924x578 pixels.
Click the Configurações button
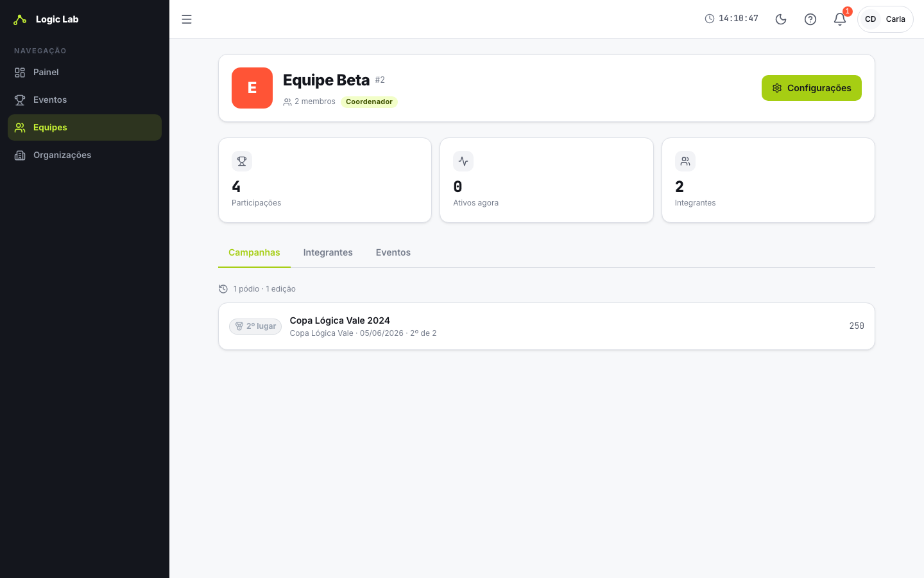point(812,88)
